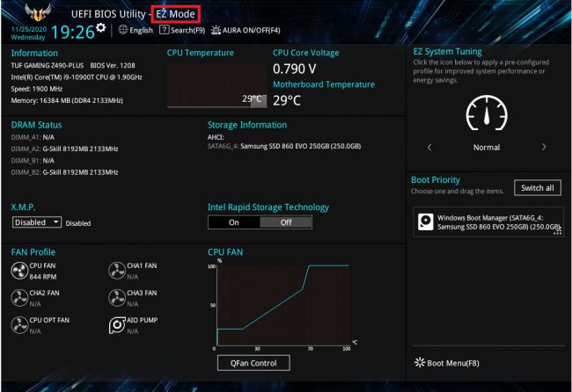The image size is (572, 392).
Task: Click the EZ System Tuning heading
Action: click(448, 52)
